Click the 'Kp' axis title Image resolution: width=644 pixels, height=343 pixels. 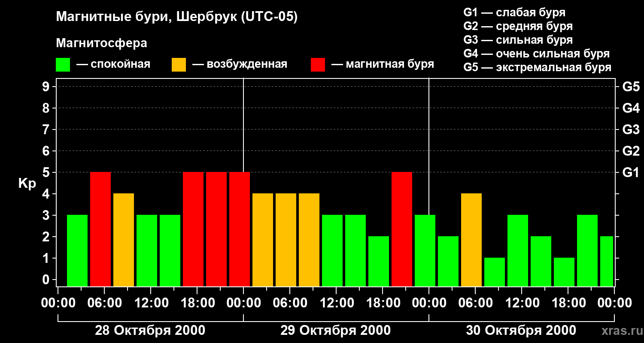pos(27,184)
